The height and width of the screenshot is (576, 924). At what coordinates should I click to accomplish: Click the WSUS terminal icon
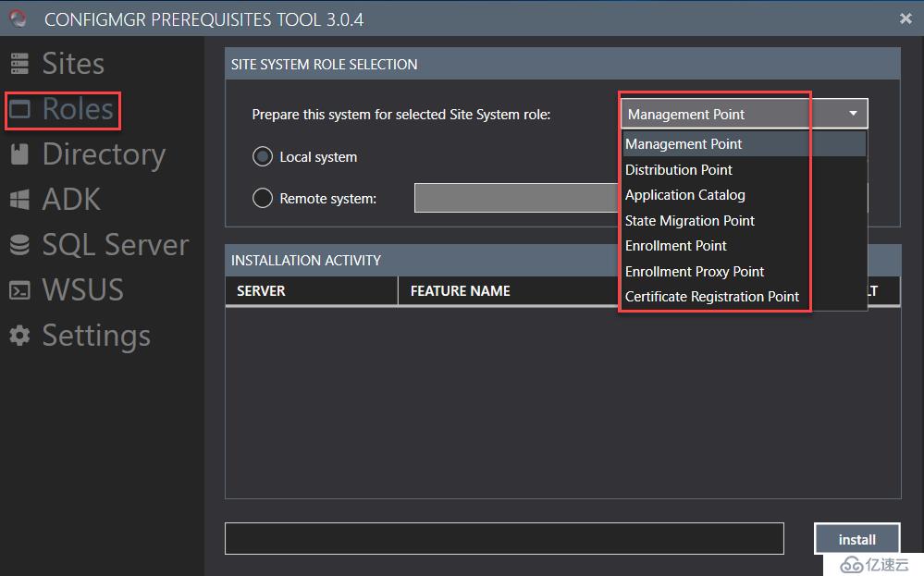(x=19, y=290)
